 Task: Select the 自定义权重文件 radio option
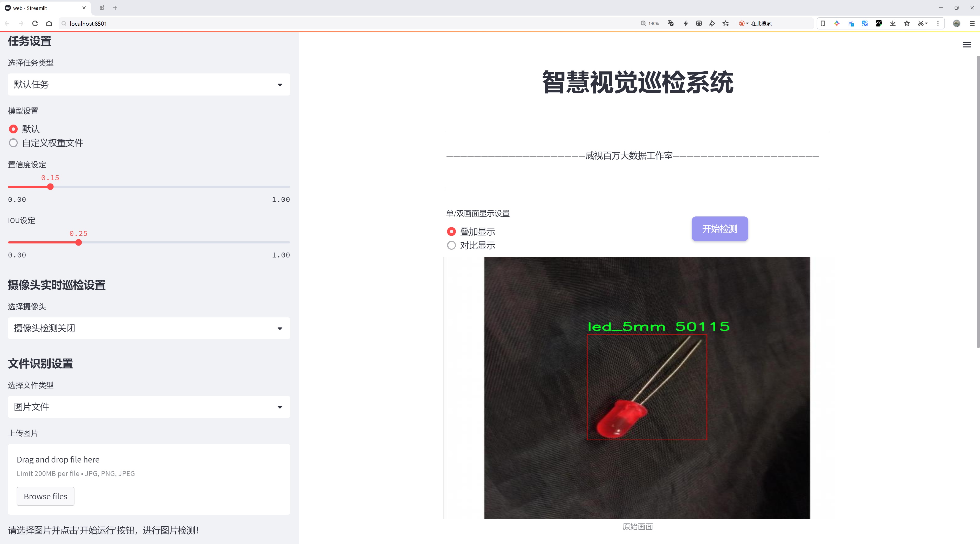pos(13,143)
